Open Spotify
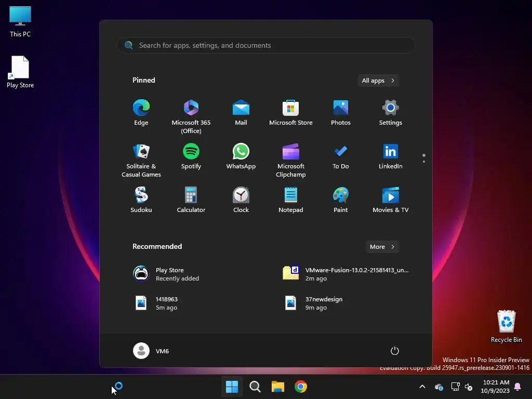The height and width of the screenshot is (399, 532). coord(191,156)
